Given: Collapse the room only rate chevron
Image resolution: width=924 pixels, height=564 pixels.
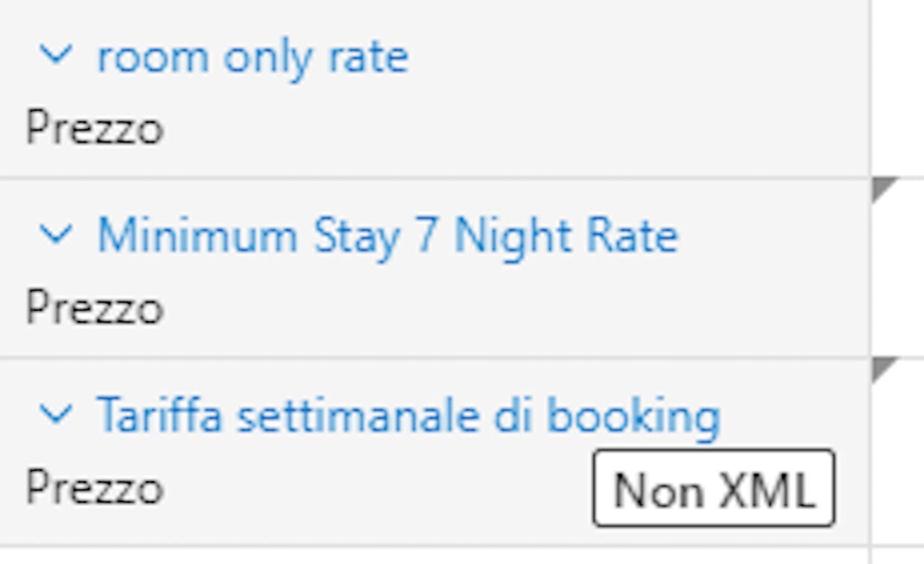Looking at the screenshot, I should 56,54.
